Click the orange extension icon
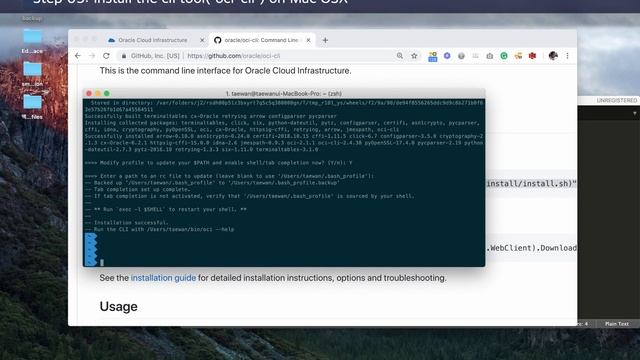 pyautogui.click(x=518, y=56)
